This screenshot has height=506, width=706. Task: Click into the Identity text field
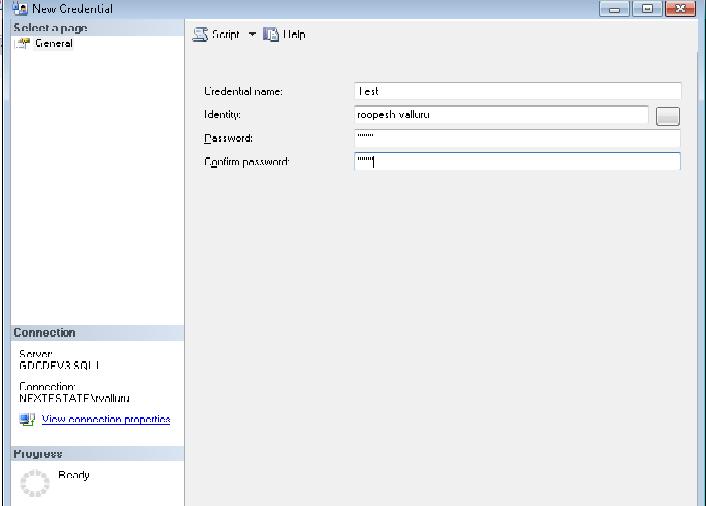(x=501, y=115)
